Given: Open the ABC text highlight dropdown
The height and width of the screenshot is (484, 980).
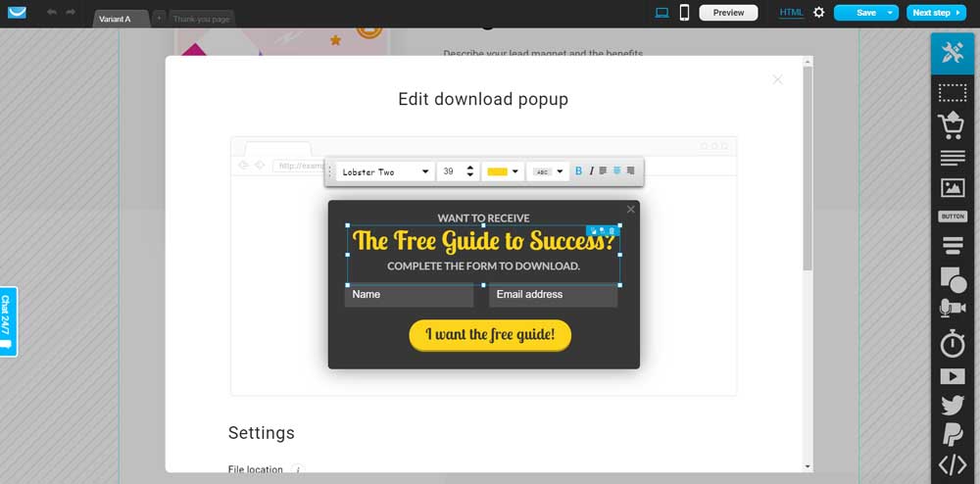Looking at the screenshot, I should click(548, 171).
